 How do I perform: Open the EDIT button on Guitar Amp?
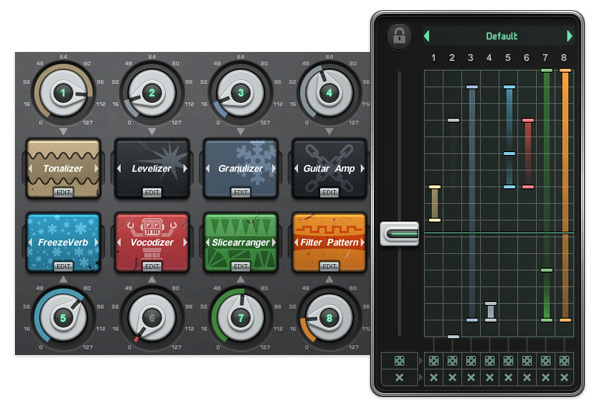(x=329, y=193)
